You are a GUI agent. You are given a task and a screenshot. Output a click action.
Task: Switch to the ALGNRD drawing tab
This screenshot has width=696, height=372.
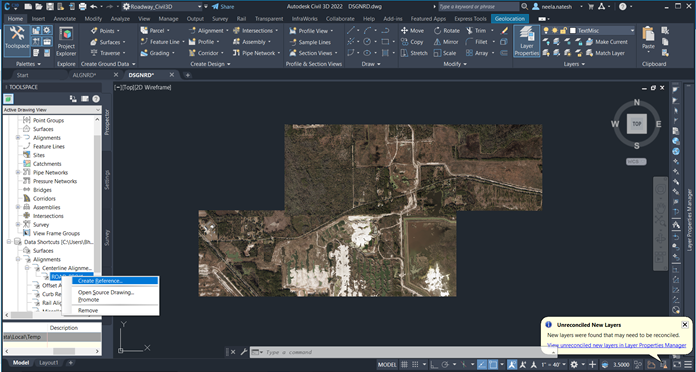point(84,75)
